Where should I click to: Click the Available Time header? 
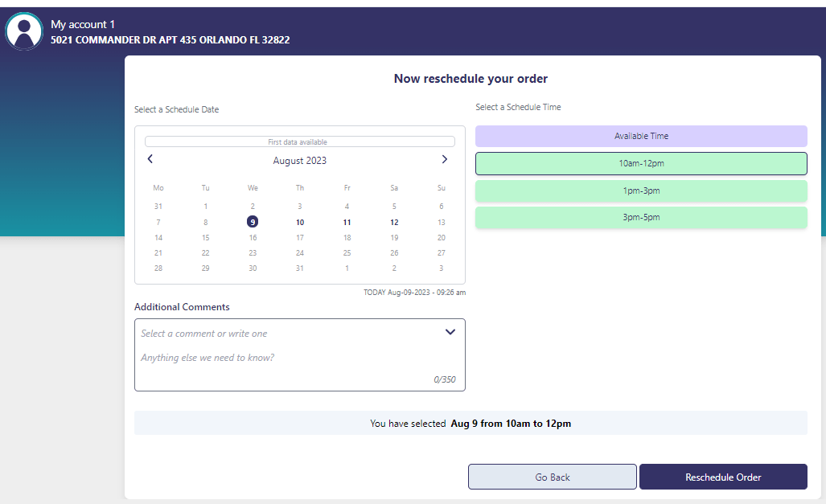[x=641, y=136]
